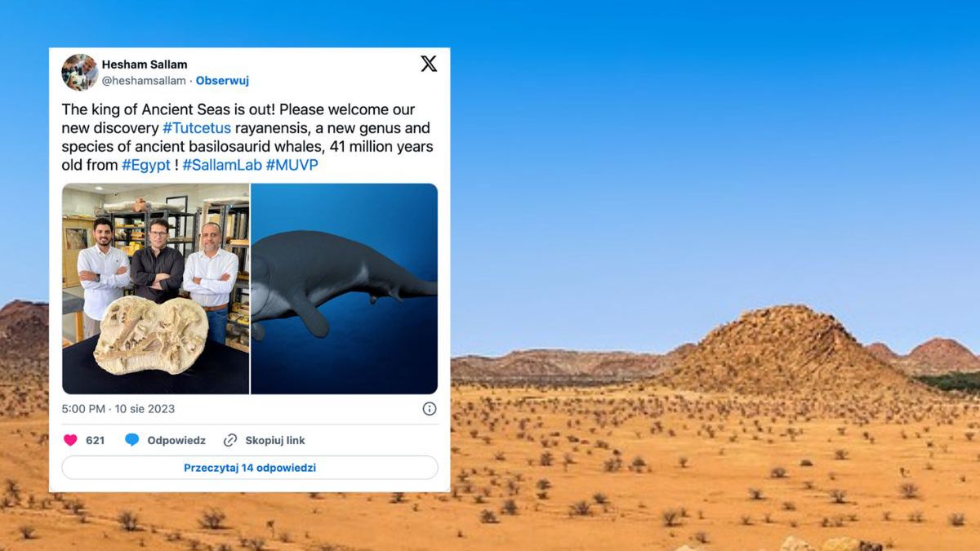Like the tweet with heart icon
Image resolution: width=980 pixels, height=551 pixels.
tap(70, 440)
